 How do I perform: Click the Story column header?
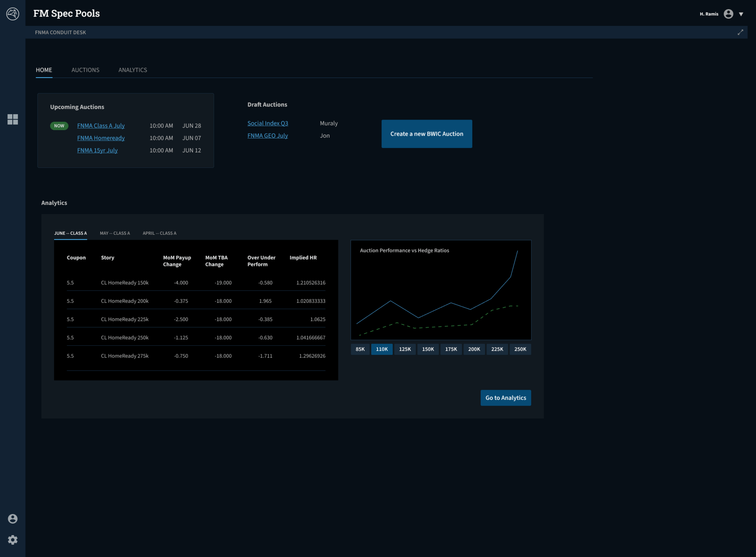click(x=108, y=257)
